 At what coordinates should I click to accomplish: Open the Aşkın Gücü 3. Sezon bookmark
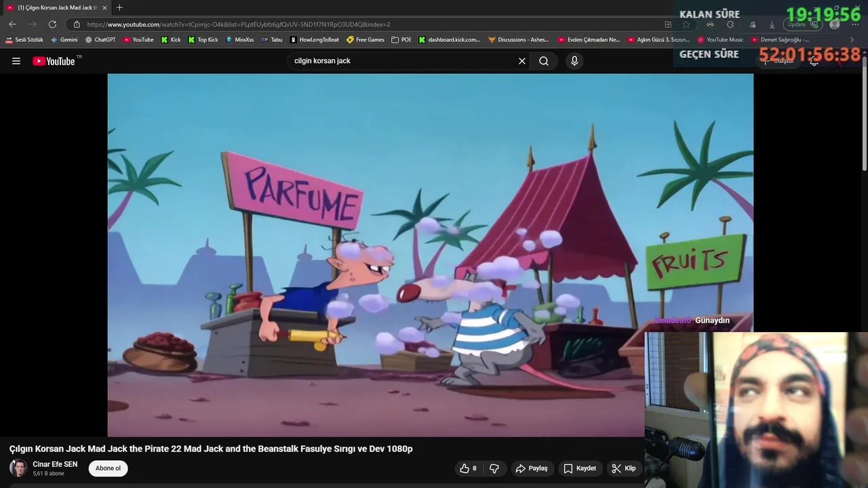click(x=659, y=40)
